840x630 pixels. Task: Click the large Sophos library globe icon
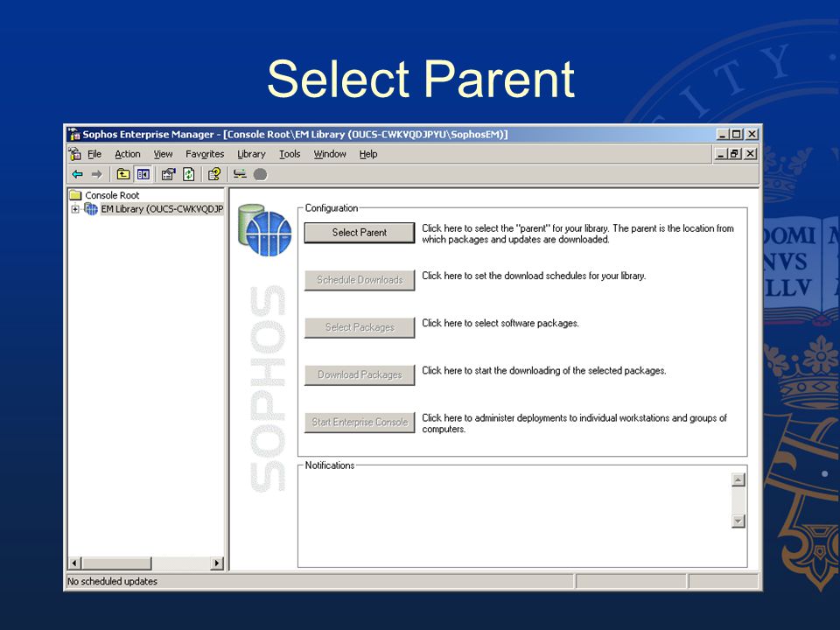(264, 230)
